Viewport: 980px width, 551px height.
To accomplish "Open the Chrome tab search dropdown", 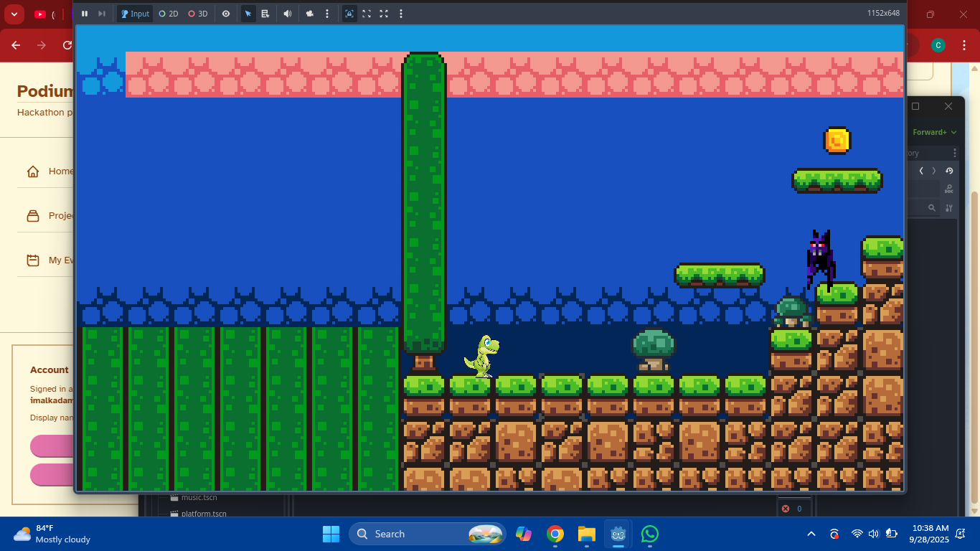I will (x=14, y=14).
